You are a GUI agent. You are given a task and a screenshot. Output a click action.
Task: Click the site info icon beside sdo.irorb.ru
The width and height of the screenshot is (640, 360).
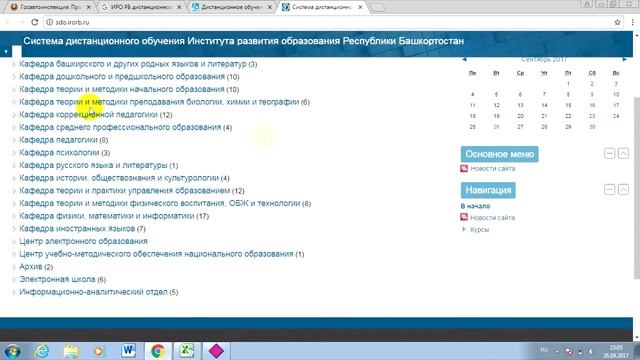click(49, 22)
